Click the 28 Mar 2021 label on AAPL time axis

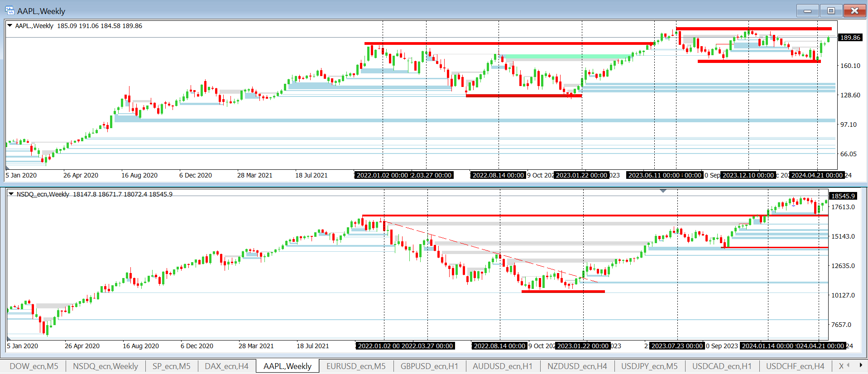(255, 175)
